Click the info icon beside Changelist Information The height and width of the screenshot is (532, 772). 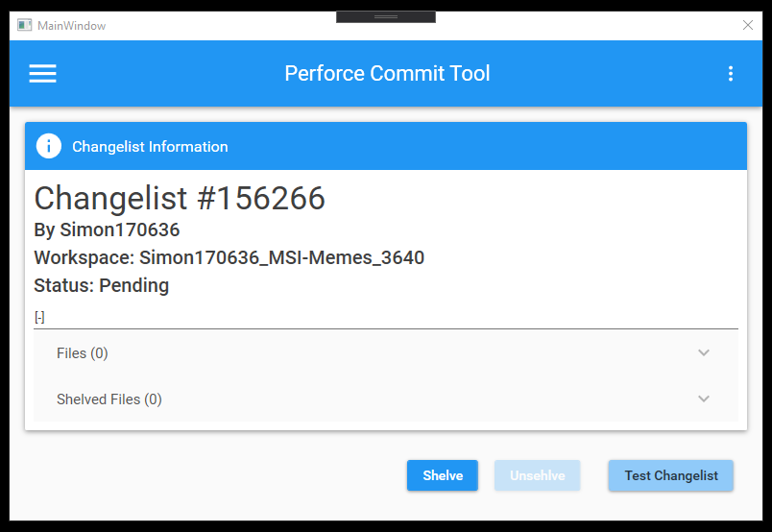coord(49,146)
